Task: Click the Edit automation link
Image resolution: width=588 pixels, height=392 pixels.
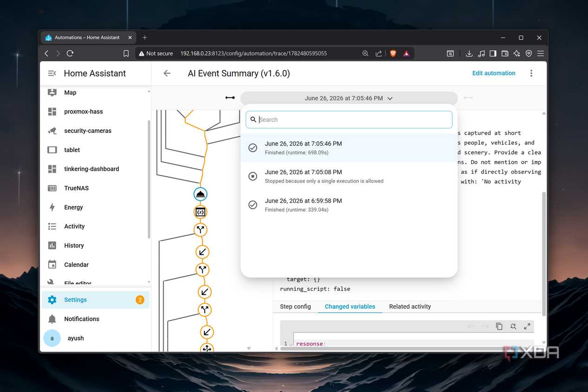Action: pos(494,73)
